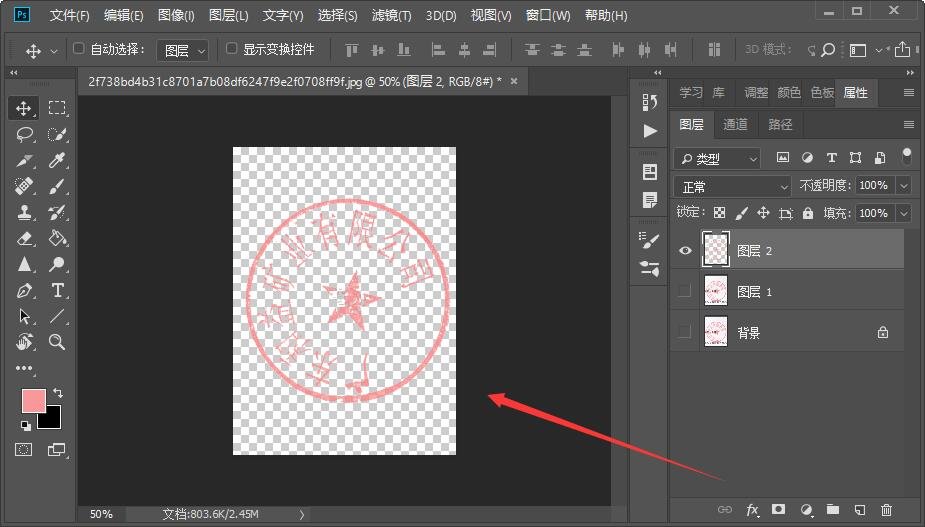
Task: Select the Eyedropper tool
Action: point(57,161)
